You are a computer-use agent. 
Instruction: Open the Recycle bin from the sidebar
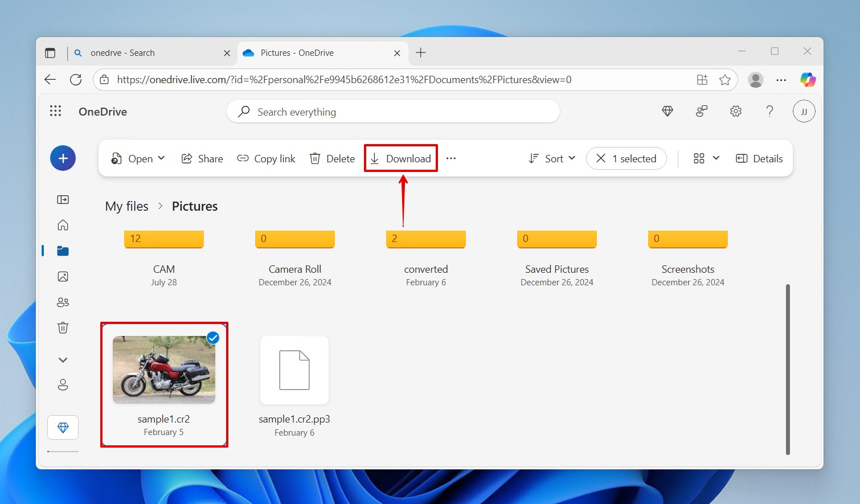point(63,327)
